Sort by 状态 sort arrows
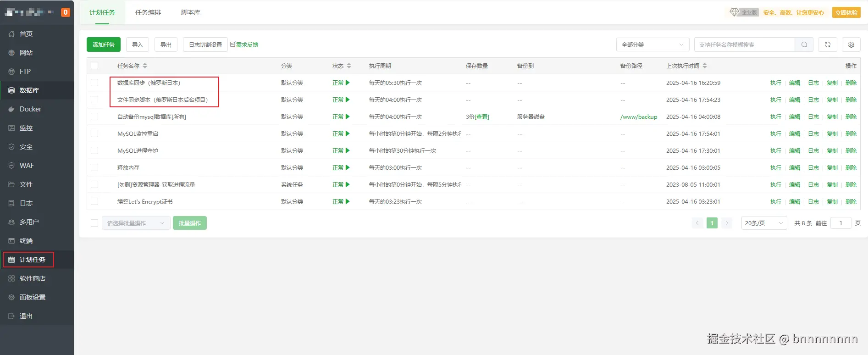The image size is (868, 355). click(348, 66)
